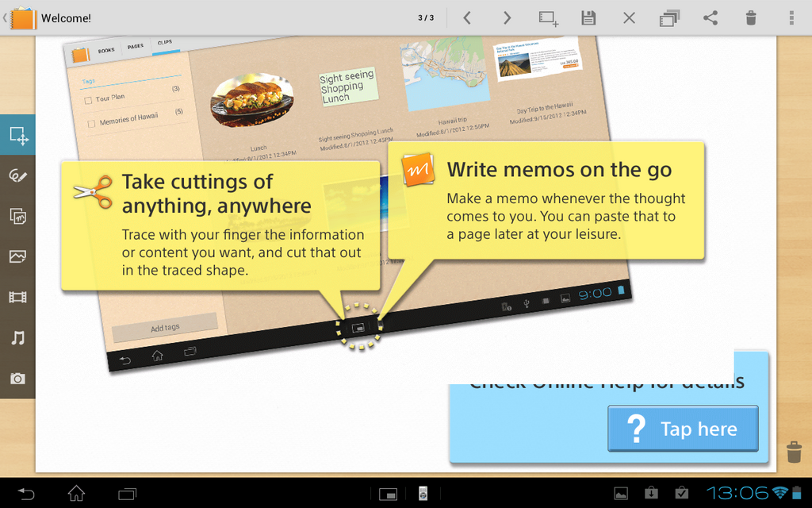Open the page list view
This screenshot has height=508, width=812.
click(x=669, y=18)
